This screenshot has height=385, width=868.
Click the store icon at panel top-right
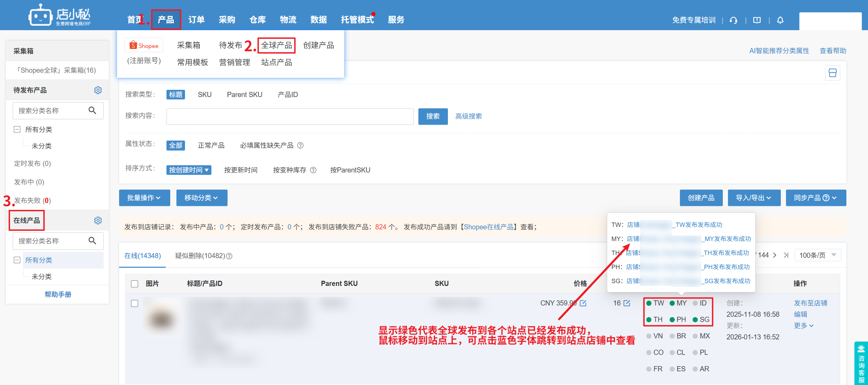click(x=832, y=73)
